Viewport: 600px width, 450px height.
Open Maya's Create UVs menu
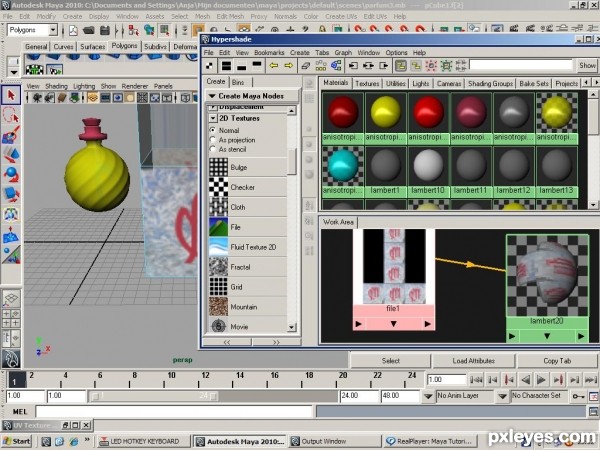pos(341,16)
